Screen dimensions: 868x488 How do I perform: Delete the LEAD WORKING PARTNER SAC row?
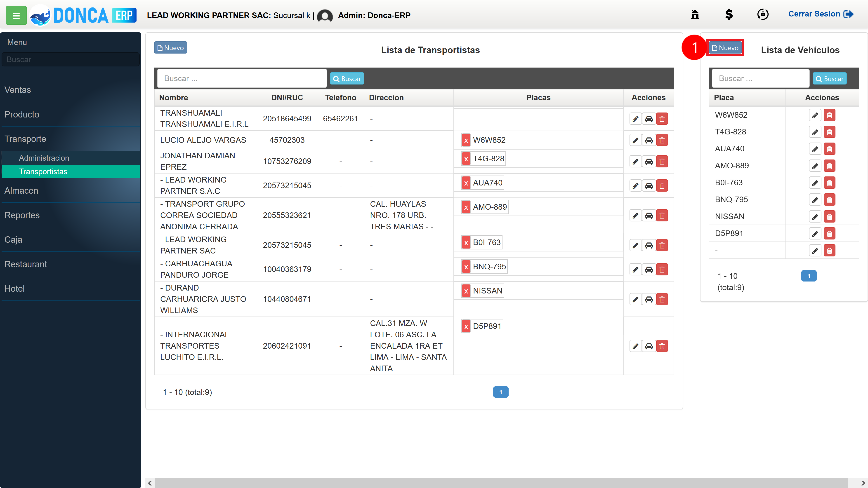[x=662, y=246]
